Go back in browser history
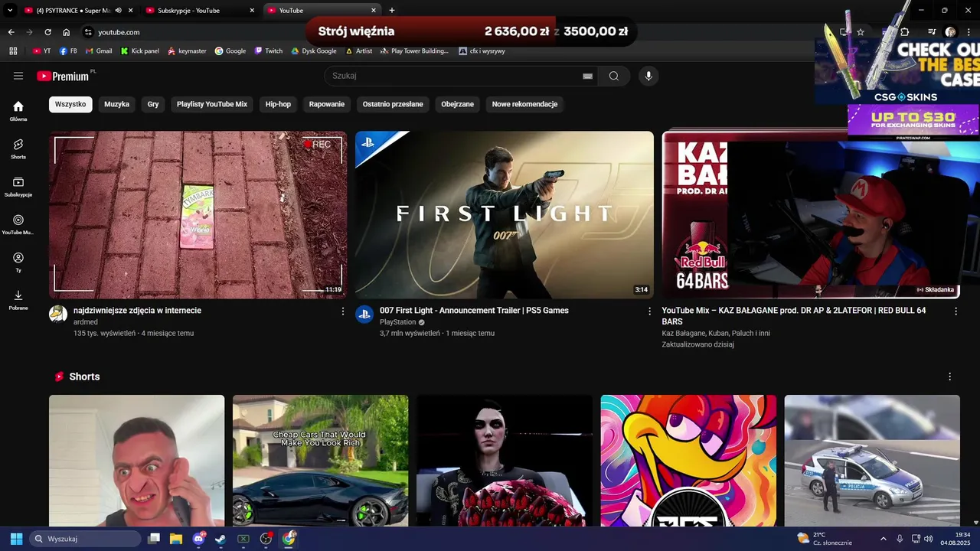This screenshot has width=980, height=551. [x=11, y=32]
